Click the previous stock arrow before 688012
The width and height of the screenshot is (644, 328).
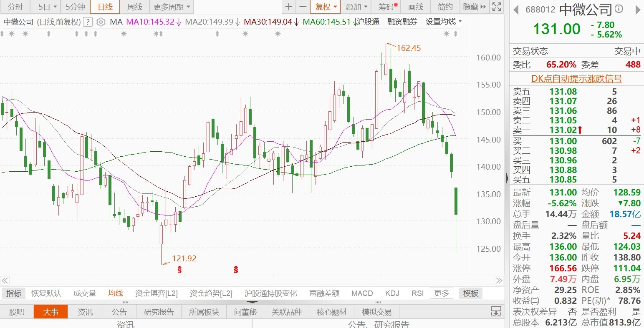[x=516, y=9]
